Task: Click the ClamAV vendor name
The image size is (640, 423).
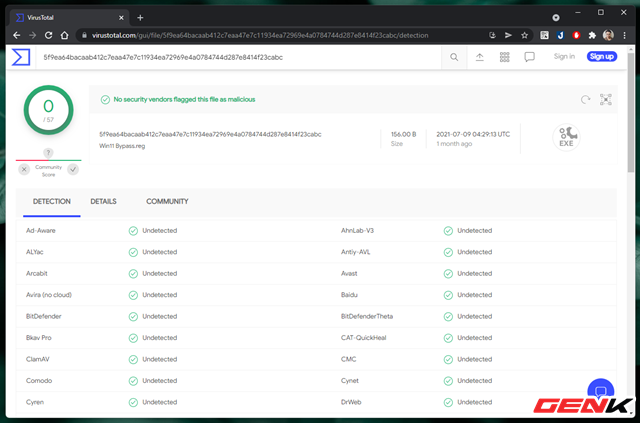Action: 38,359
